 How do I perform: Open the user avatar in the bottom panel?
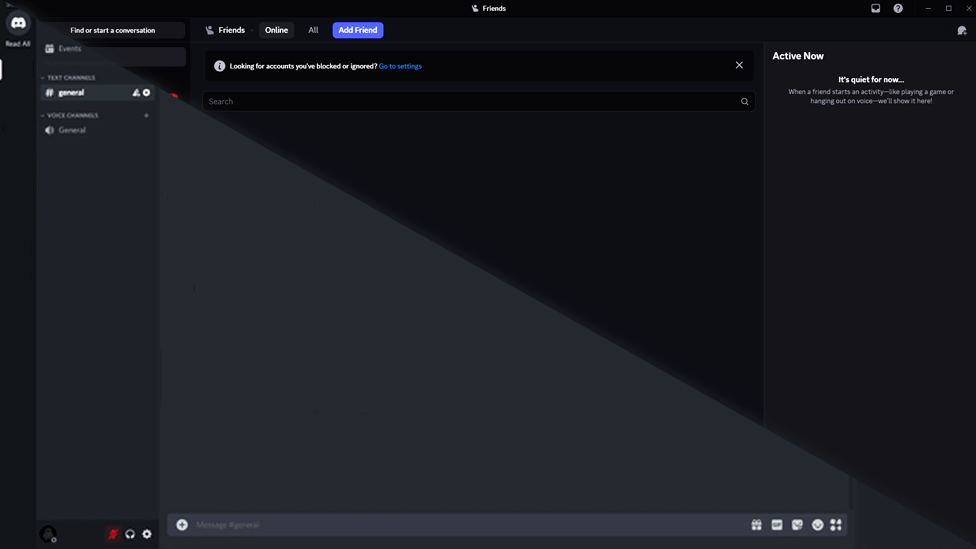(48, 534)
